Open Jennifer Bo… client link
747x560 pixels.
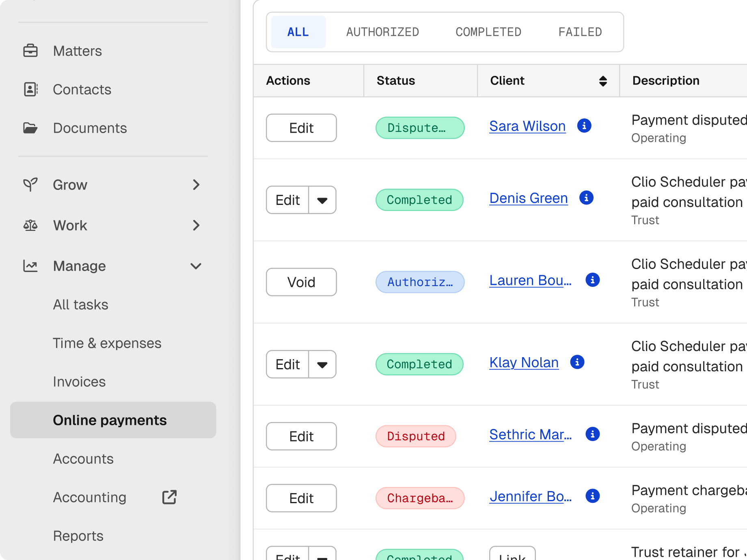pos(530,496)
